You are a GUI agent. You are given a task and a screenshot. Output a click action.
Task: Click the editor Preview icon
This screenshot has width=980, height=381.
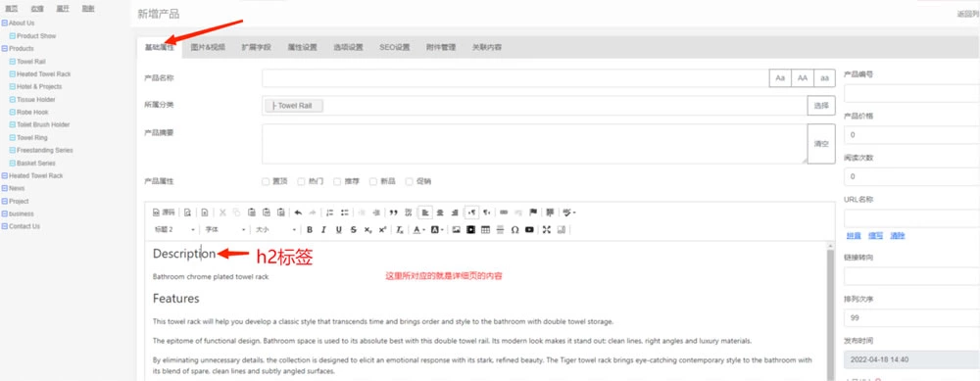point(187,213)
